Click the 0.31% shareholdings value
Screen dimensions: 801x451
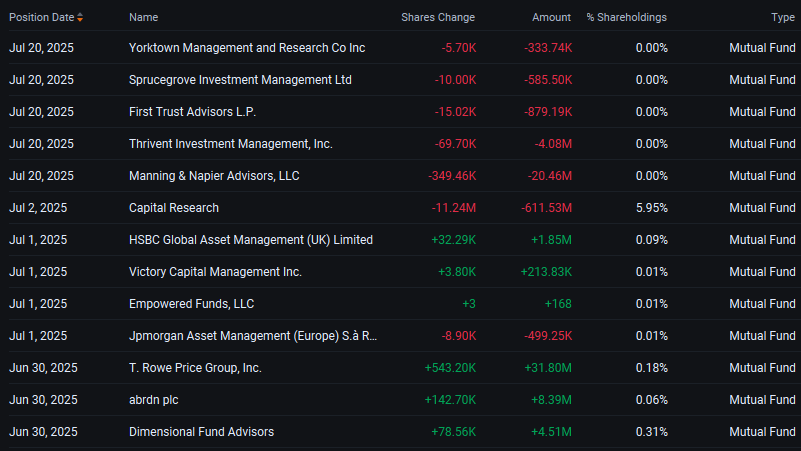pyautogui.click(x=652, y=432)
